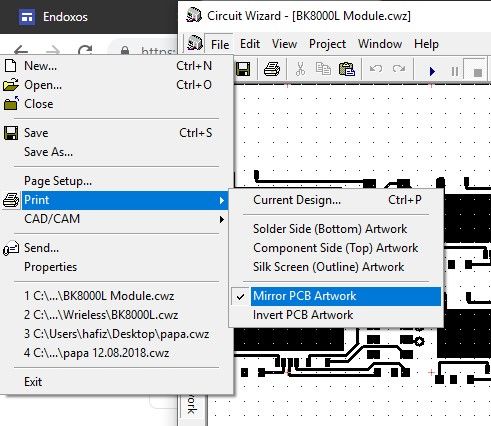Open the Project menu

(x=327, y=44)
